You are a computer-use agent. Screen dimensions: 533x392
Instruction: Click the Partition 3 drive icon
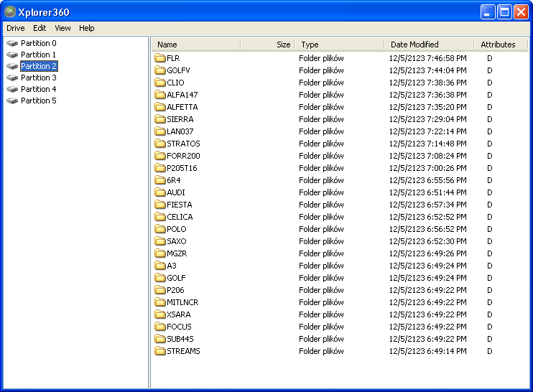(12, 78)
